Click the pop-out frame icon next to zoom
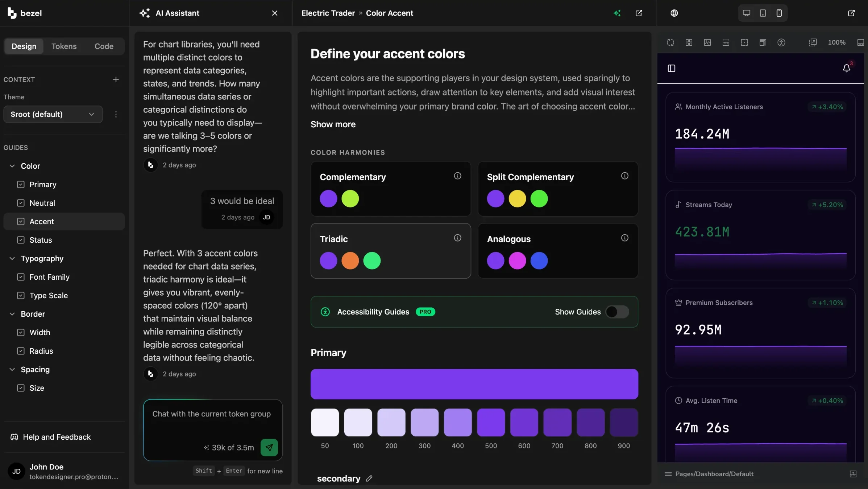The height and width of the screenshot is (489, 868). point(813,42)
